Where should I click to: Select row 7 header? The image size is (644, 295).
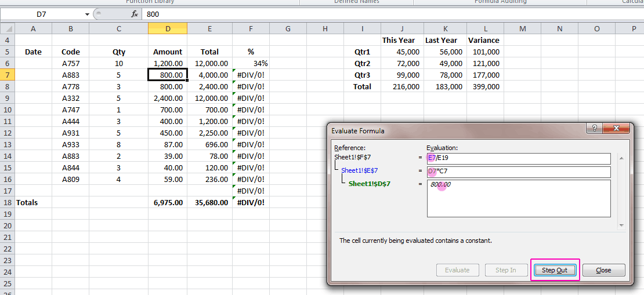(x=7, y=75)
